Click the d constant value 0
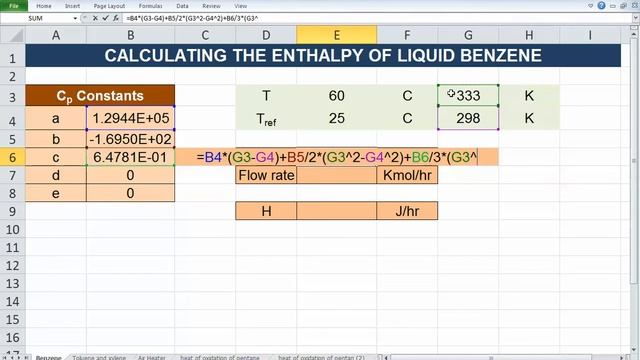This screenshot has width=640, height=360. [x=131, y=175]
